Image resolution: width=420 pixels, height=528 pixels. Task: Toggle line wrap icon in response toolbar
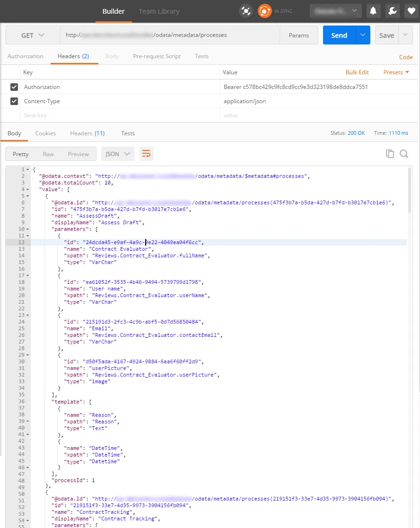(x=146, y=154)
